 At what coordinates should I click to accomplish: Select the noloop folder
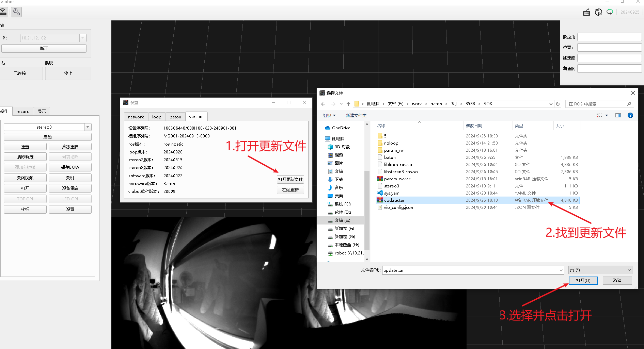477,143
